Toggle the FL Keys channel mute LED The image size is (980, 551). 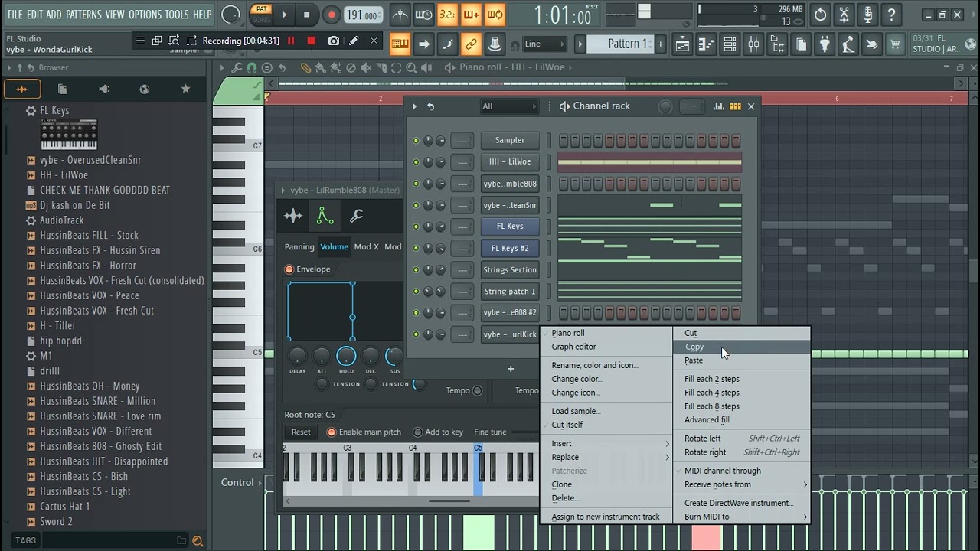coord(416,227)
